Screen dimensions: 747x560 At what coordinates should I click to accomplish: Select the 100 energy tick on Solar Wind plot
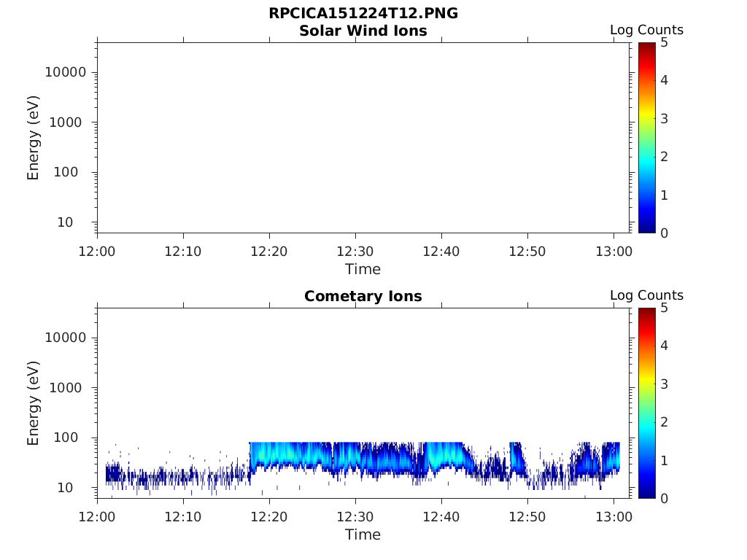click(x=66, y=172)
